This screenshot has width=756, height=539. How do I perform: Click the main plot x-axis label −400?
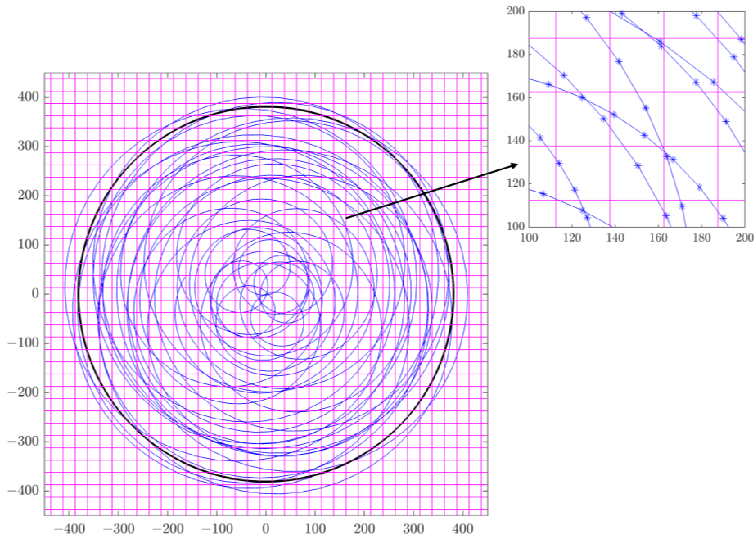click(69, 528)
